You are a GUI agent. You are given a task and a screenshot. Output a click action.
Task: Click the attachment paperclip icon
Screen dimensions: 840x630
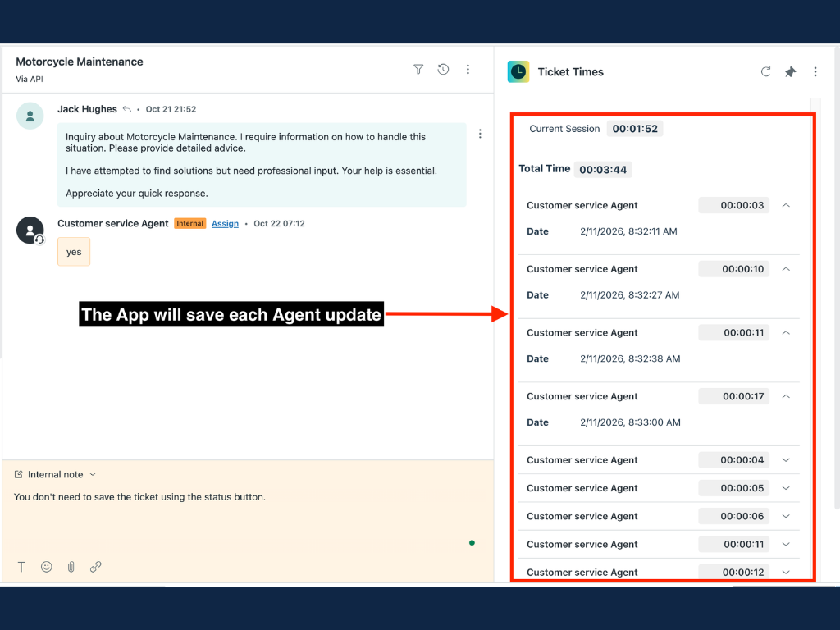pos(71,567)
